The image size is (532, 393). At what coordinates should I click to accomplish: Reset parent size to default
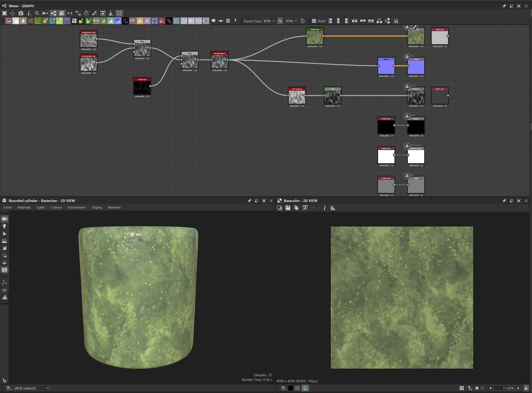303,21
